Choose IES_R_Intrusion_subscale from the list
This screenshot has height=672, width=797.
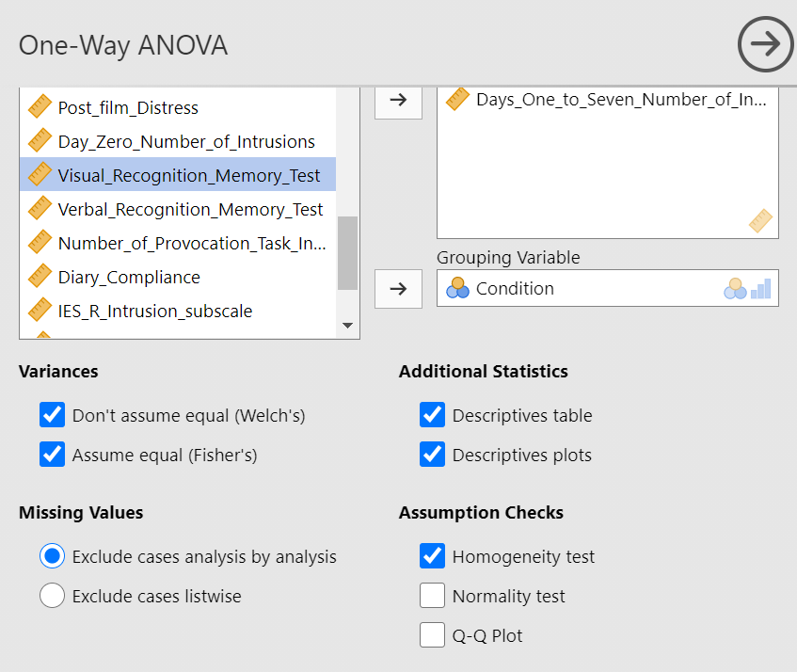click(x=178, y=312)
